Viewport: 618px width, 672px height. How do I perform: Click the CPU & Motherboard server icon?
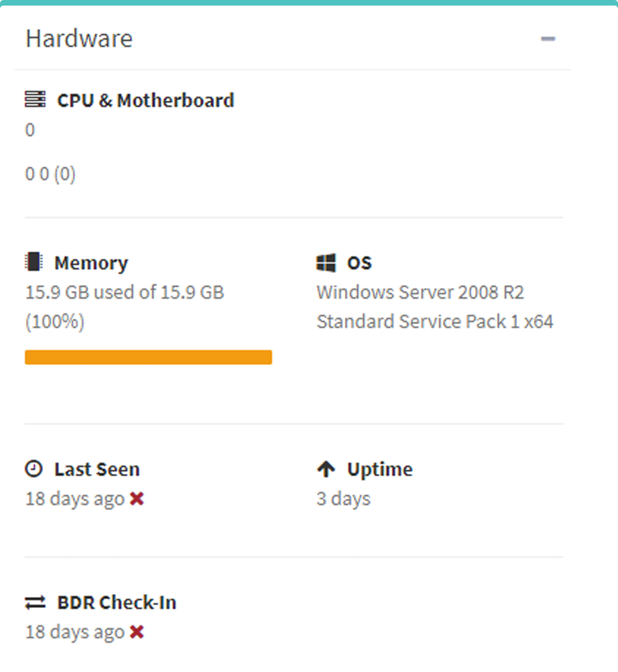click(35, 100)
